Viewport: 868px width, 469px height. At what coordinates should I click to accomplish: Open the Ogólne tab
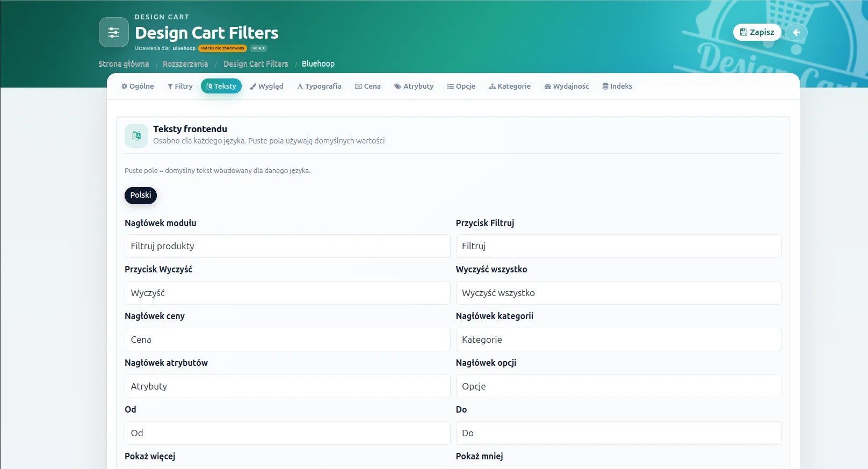[x=138, y=86]
